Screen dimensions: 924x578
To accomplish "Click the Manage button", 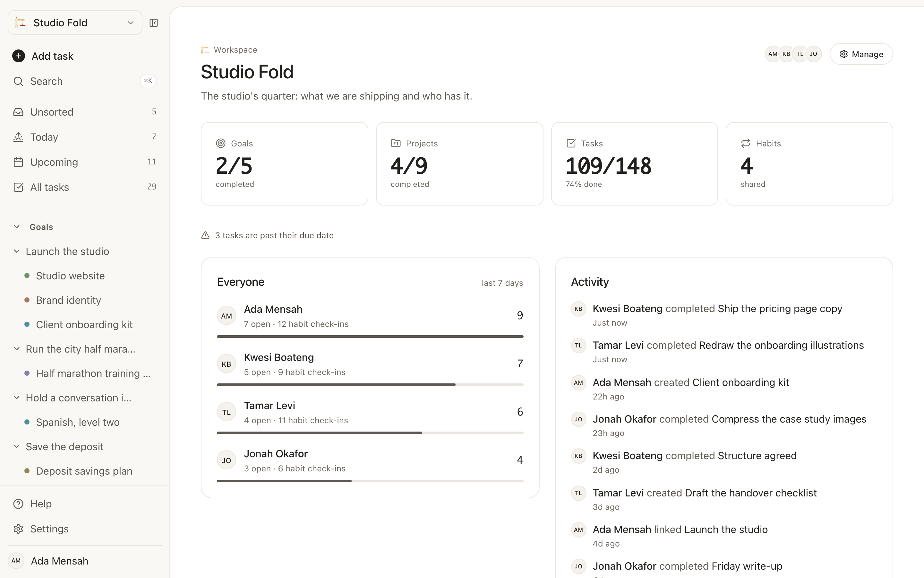I will (x=861, y=54).
